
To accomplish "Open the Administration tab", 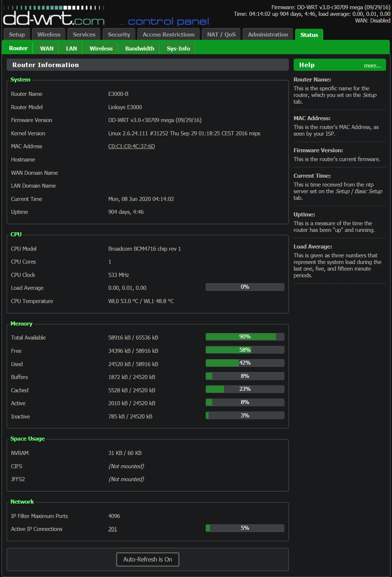I will coord(268,34).
